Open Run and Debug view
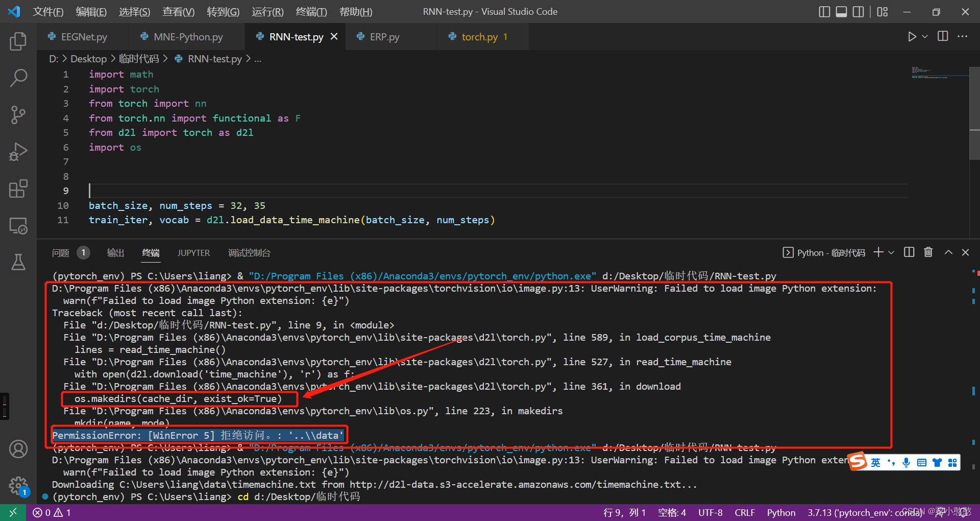Screen dimensions: 980x521 point(18,152)
